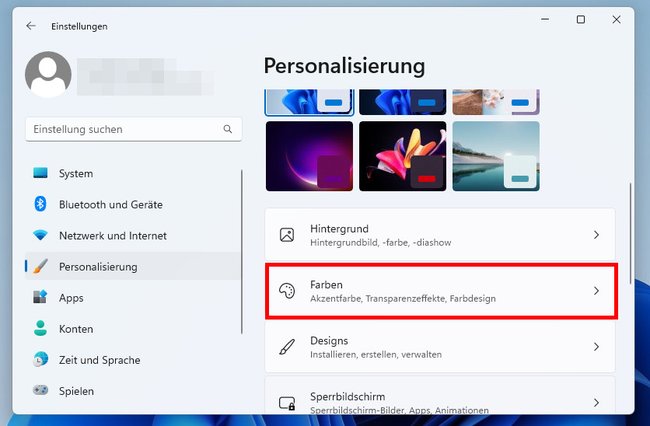Click the Bluetooth icon in sidebar
The width and height of the screenshot is (650, 426).
pyautogui.click(x=40, y=204)
